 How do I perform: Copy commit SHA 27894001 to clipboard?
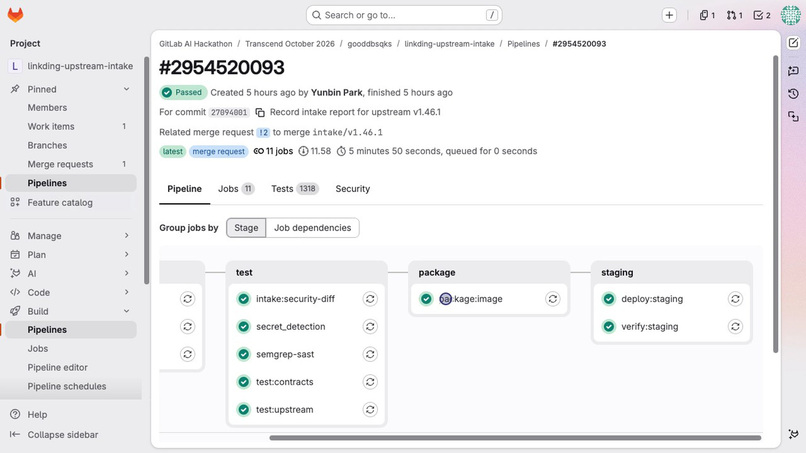[260, 112]
